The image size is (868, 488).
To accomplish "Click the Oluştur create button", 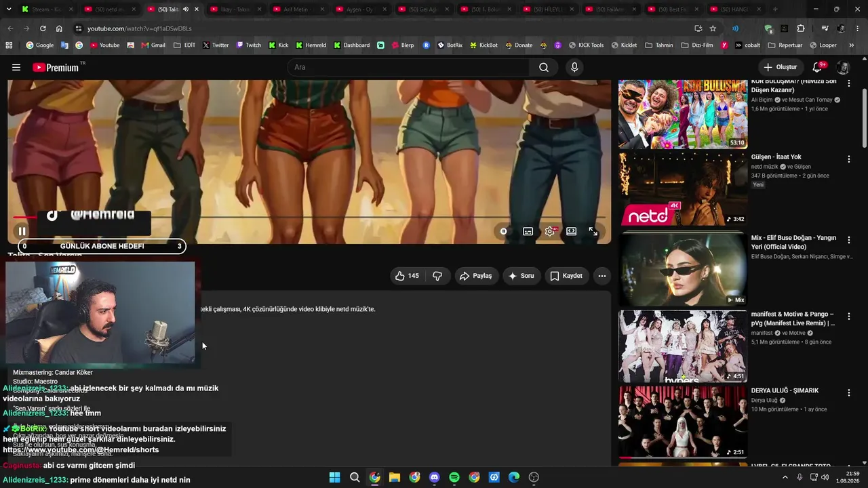I will tap(780, 67).
